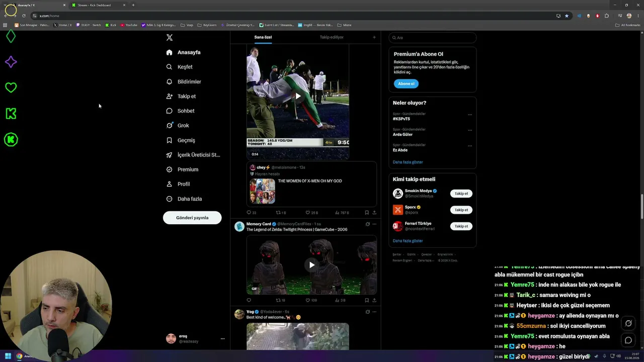644x362 pixels.
Task: Open quoted chey post about X-Men
Action: tap(312, 184)
